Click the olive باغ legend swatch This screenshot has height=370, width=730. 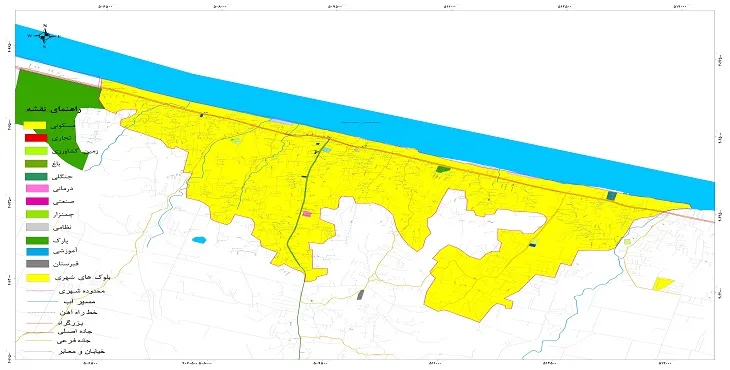pos(36,164)
